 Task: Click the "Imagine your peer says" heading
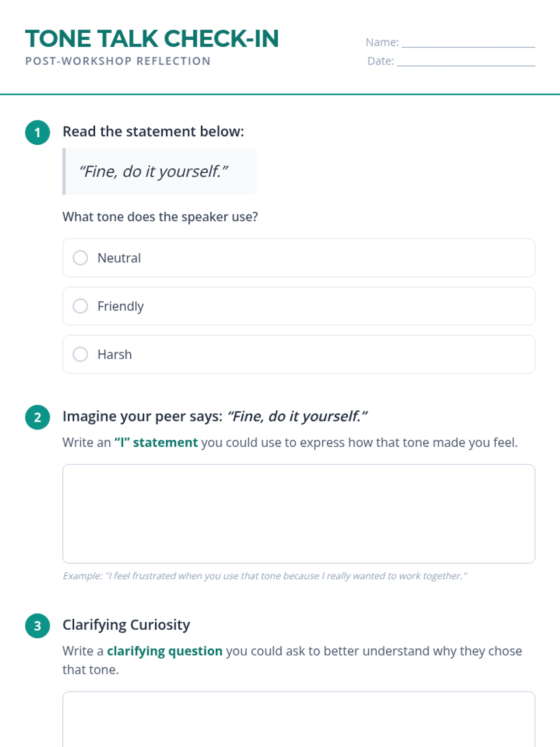[x=215, y=416]
